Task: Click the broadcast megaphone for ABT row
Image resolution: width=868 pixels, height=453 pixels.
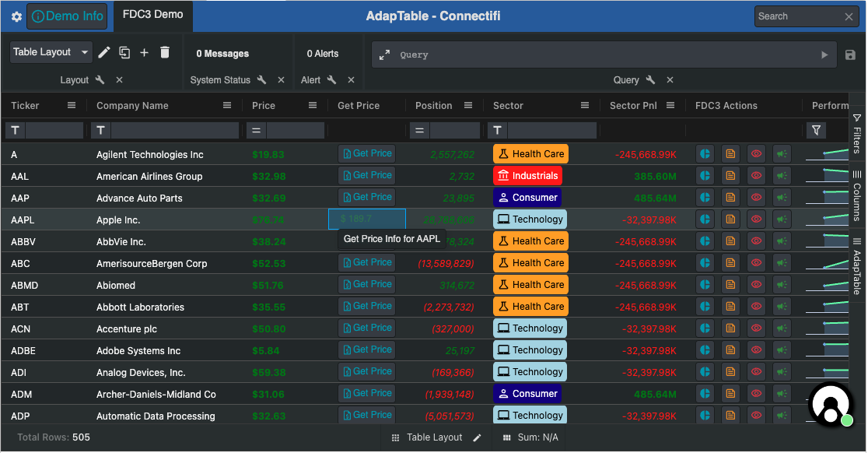Action: [782, 306]
